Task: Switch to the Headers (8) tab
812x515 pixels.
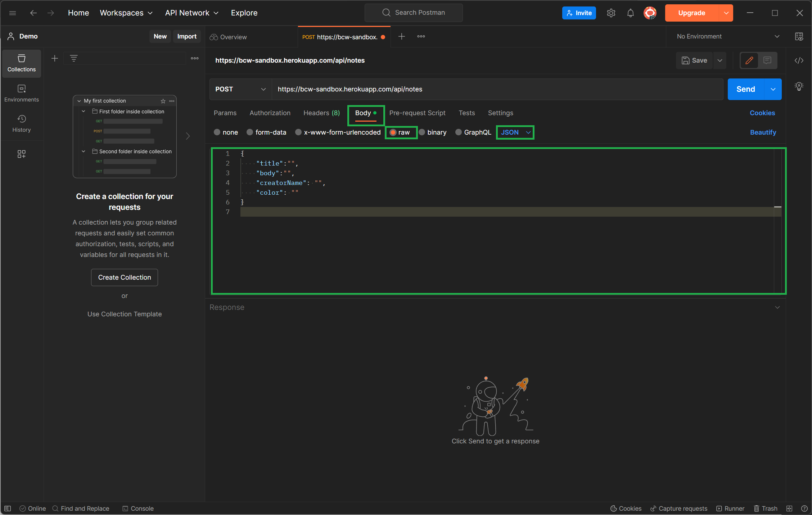Action: click(x=321, y=113)
